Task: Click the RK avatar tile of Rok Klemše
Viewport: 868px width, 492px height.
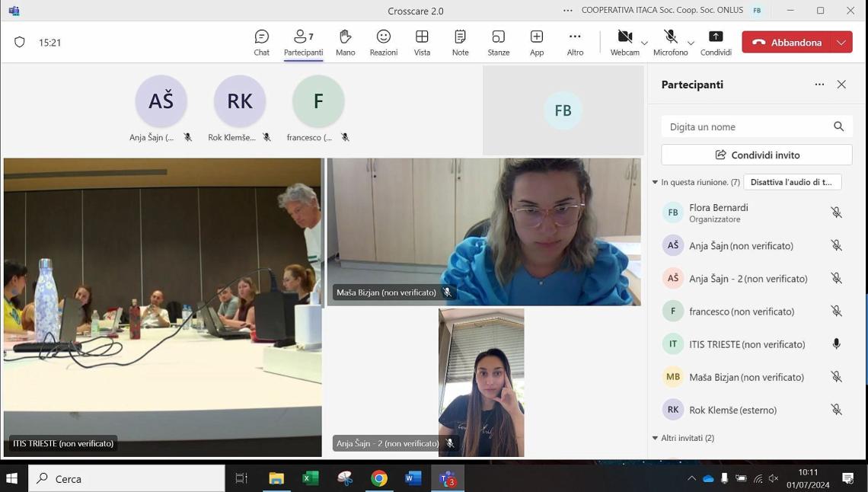Action: pyautogui.click(x=240, y=101)
